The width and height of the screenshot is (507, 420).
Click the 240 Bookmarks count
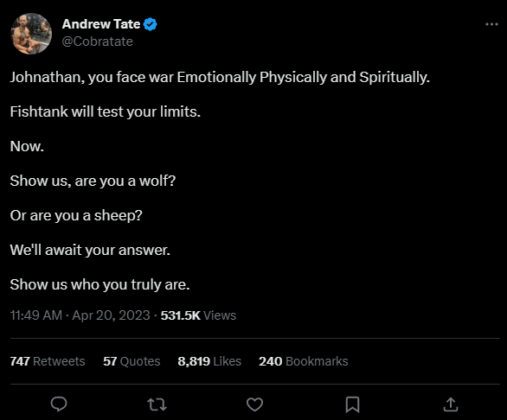click(x=304, y=361)
